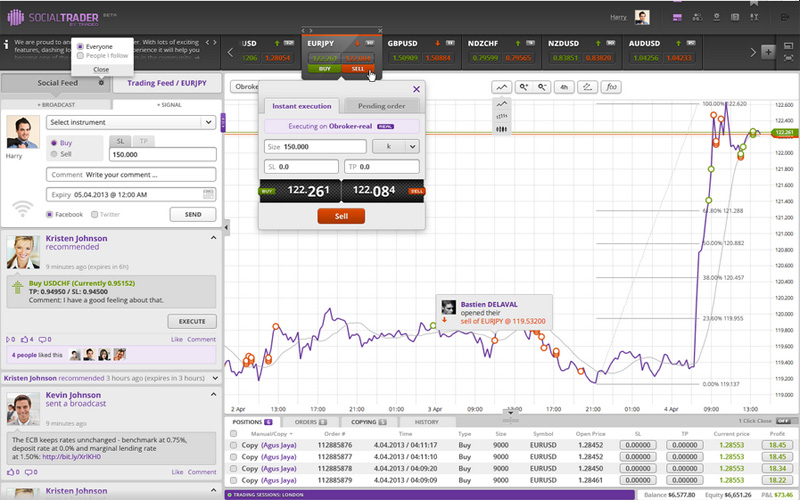Zoom in on the chart
This screenshot has height=500, width=800.
click(523, 87)
